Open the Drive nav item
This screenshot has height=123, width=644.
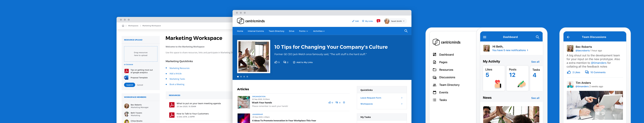pos(291,31)
